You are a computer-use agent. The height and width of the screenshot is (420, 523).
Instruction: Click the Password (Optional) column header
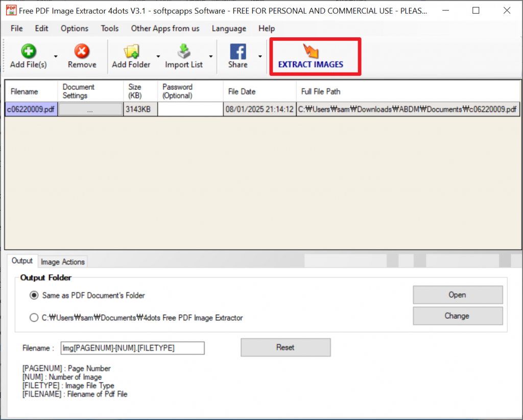(x=190, y=91)
